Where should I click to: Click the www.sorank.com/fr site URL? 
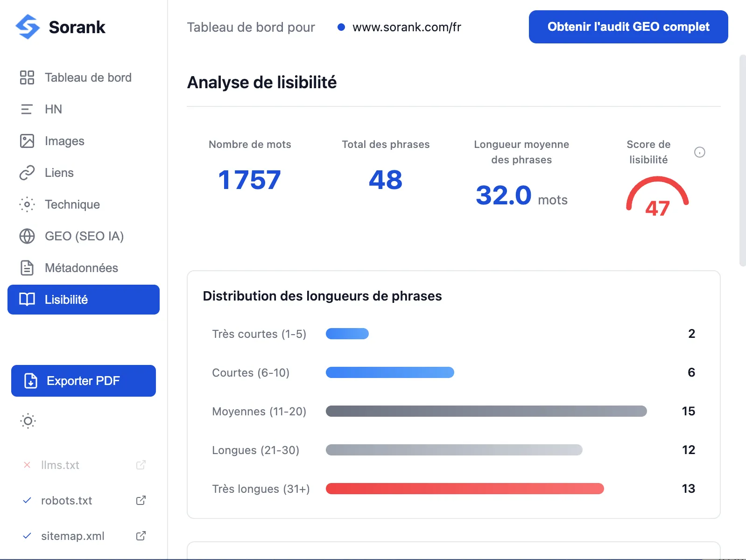pos(407,27)
